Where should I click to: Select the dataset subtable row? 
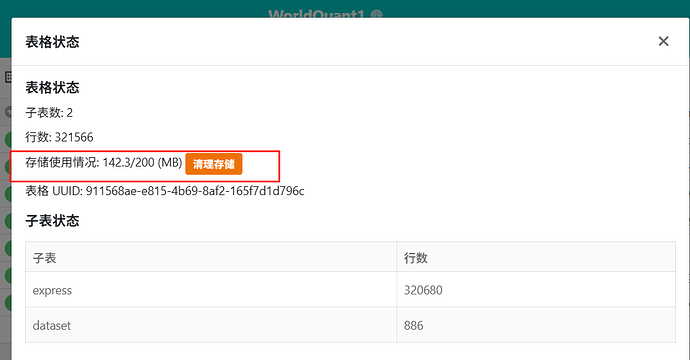[x=350, y=325]
